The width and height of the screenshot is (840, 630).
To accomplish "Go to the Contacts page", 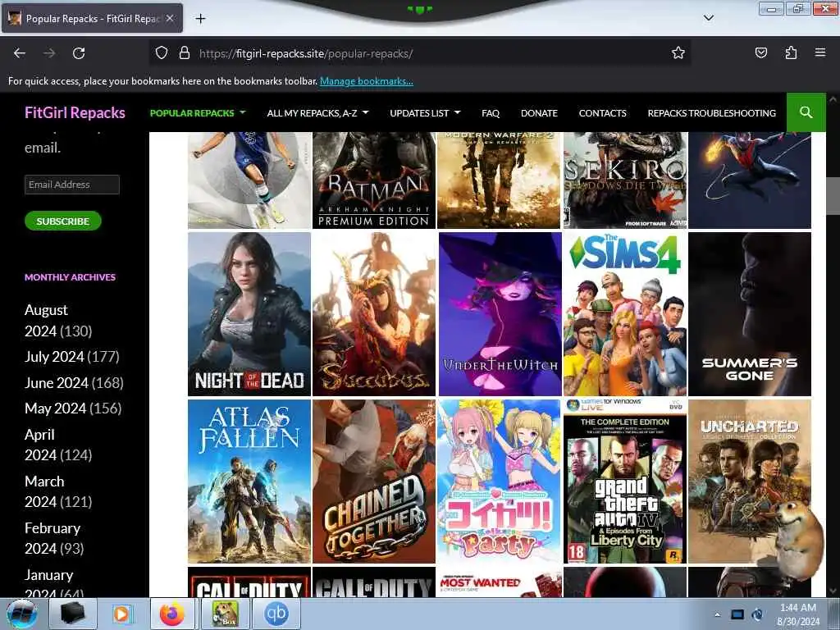I will [x=602, y=113].
